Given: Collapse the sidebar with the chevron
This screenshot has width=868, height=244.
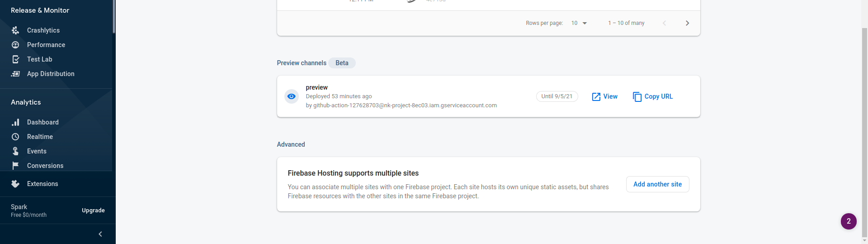Looking at the screenshot, I should tap(100, 234).
